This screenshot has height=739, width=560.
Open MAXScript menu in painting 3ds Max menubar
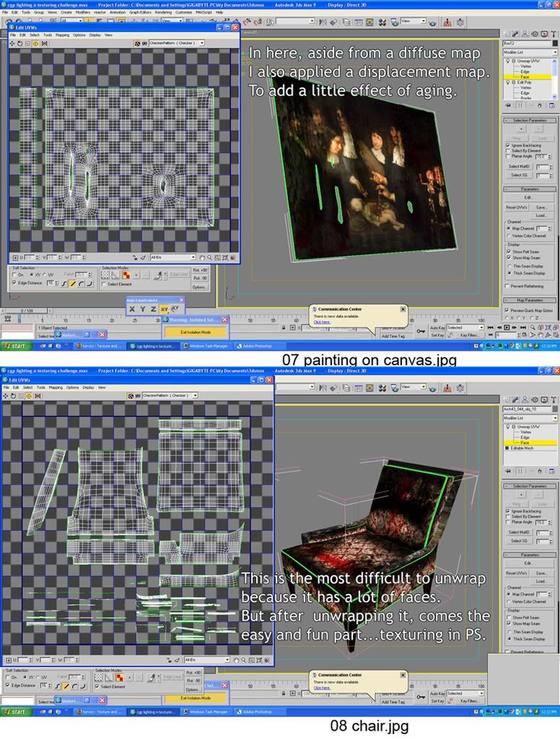pyautogui.click(x=204, y=12)
